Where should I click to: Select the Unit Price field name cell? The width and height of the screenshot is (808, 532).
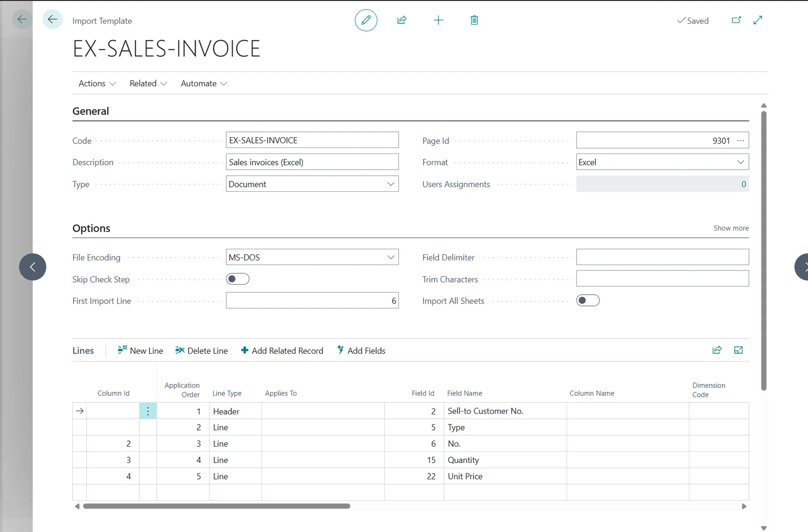pyautogui.click(x=505, y=476)
